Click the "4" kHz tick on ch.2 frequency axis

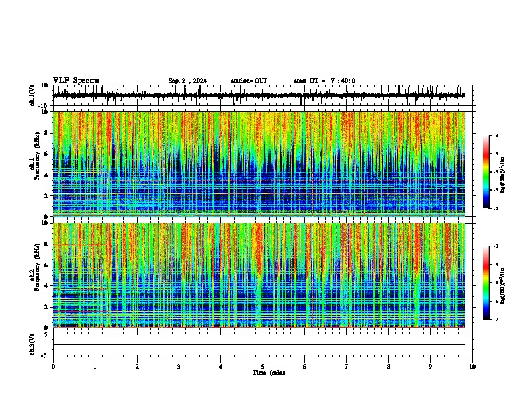(46, 286)
